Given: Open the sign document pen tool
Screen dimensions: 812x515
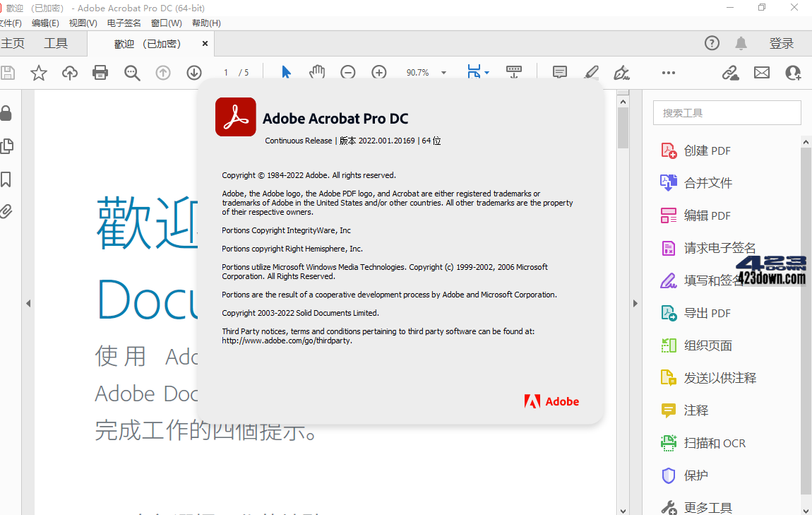Looking at the screenshot, I should point(621,73).
